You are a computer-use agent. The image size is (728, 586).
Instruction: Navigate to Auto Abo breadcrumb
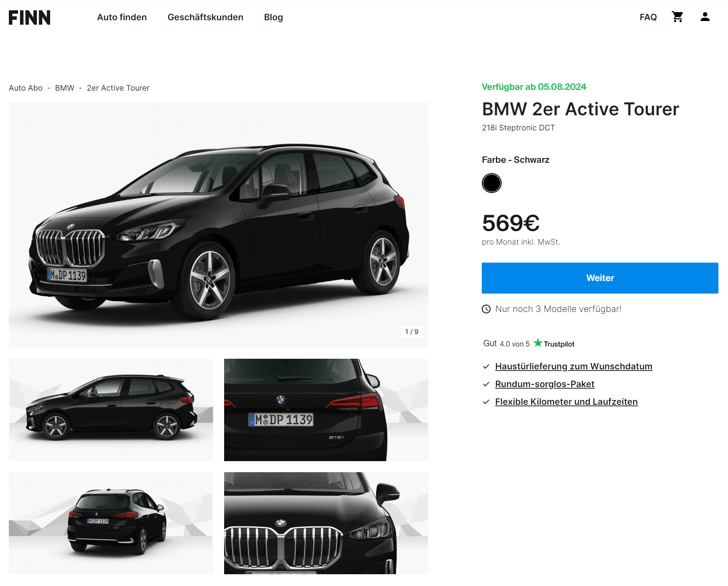[25, 88]
